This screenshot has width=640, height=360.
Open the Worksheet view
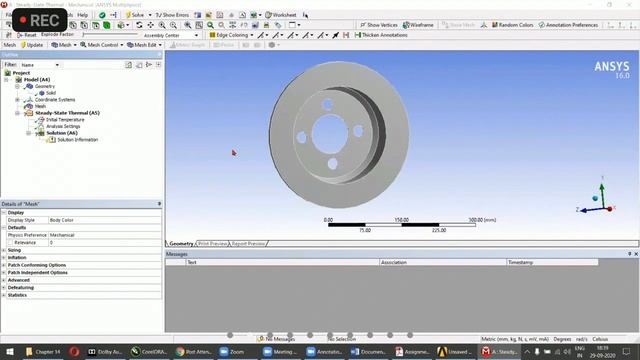tap(281, 15)
